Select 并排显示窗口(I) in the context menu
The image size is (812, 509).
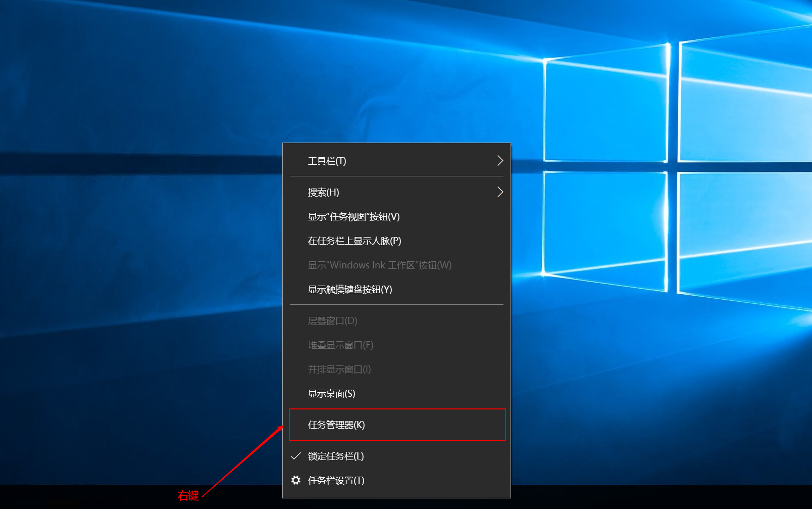[339, 369]
